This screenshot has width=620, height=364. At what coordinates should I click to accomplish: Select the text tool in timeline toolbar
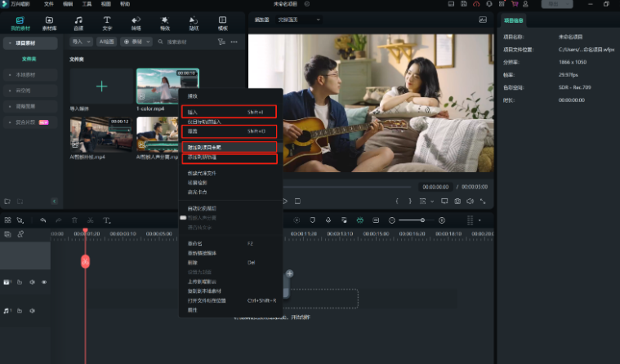106,220
